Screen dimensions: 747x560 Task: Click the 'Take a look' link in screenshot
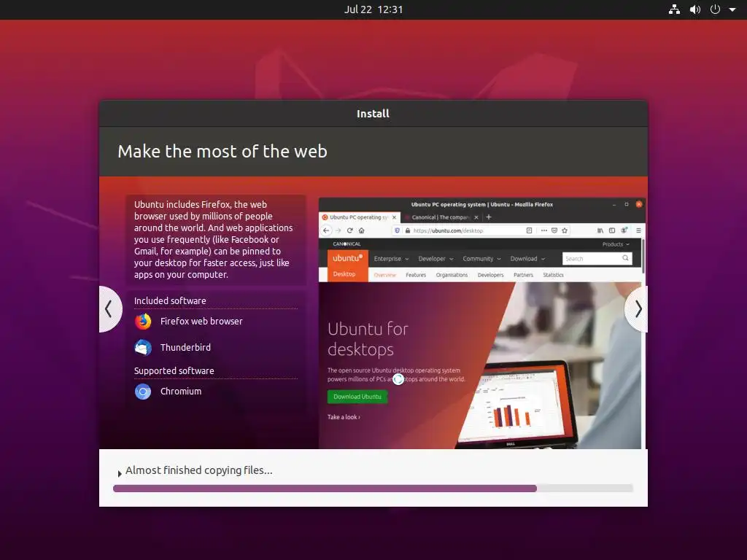coord(344,417)
